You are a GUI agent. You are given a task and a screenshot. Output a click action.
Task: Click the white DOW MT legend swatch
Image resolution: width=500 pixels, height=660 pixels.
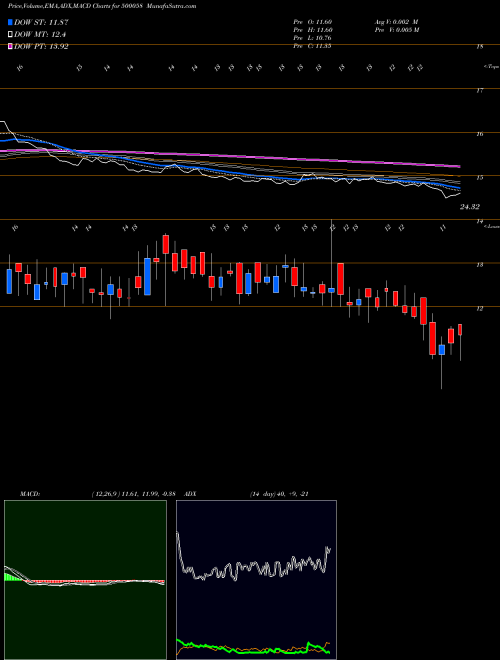[x=11, y=35]
